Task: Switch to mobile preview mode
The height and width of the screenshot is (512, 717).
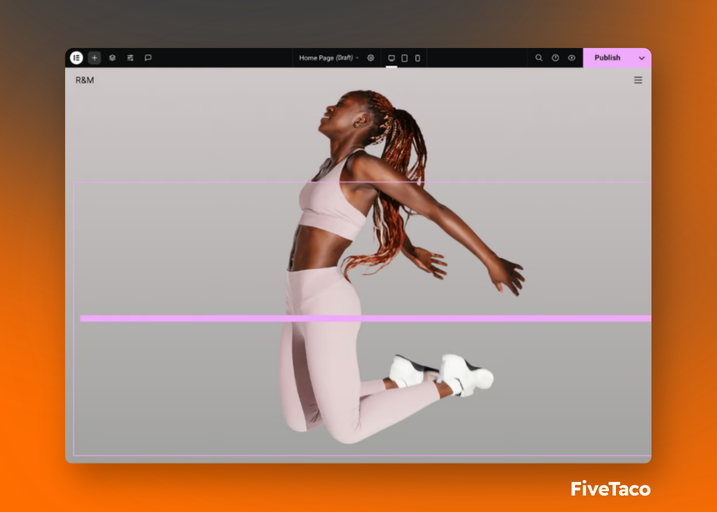Action: [x=417, y=58]
